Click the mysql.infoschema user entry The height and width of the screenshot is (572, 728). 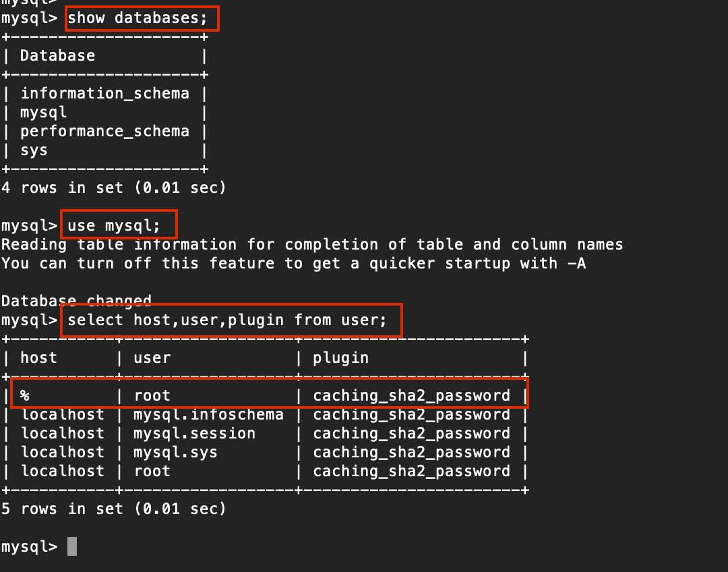(x=208, y=414)
